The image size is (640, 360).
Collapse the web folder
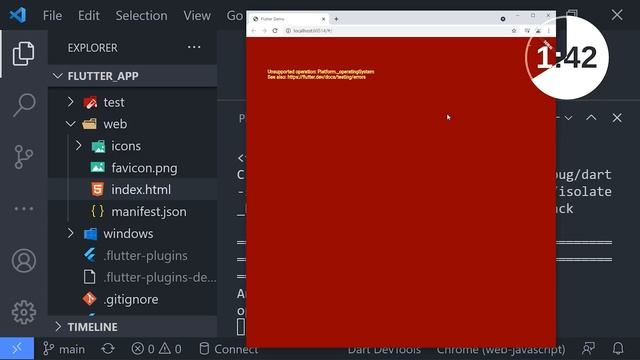(133, 124)
